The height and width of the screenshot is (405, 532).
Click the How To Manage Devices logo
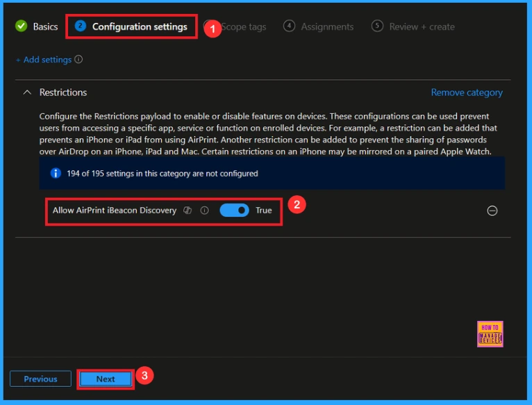click(490, 333)
